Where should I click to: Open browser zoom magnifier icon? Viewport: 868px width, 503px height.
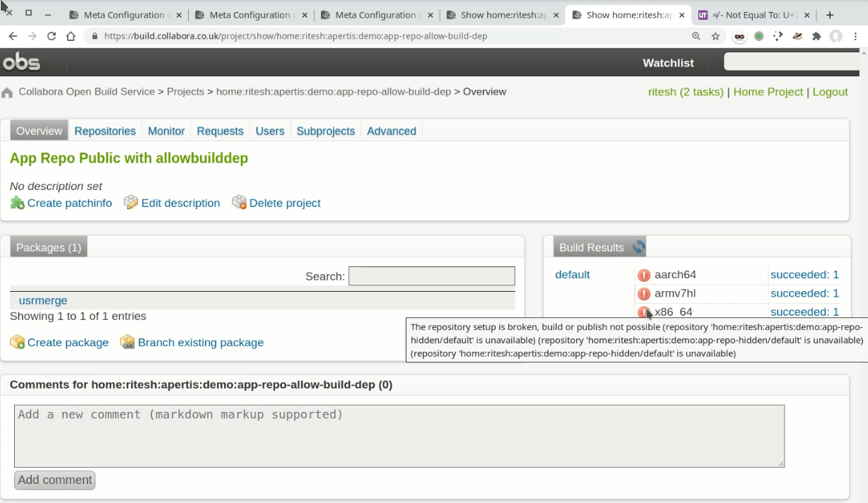point(696,36)
